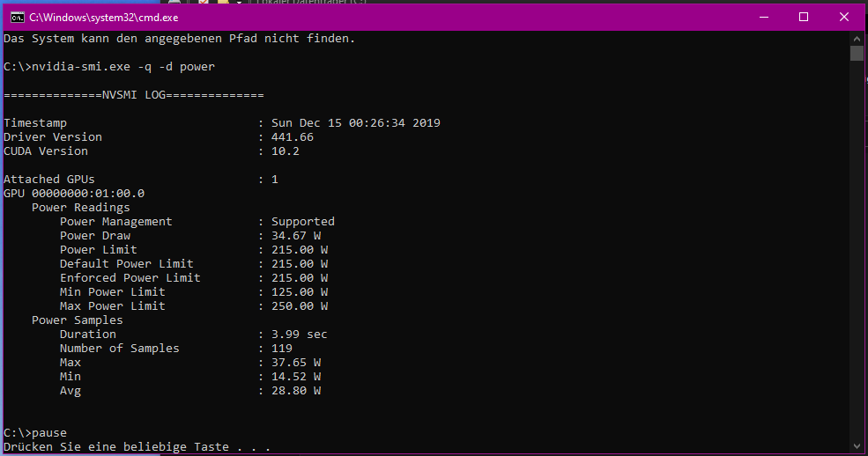
Task: Click the 'Power Readings' heading
Action: (81, 208)
